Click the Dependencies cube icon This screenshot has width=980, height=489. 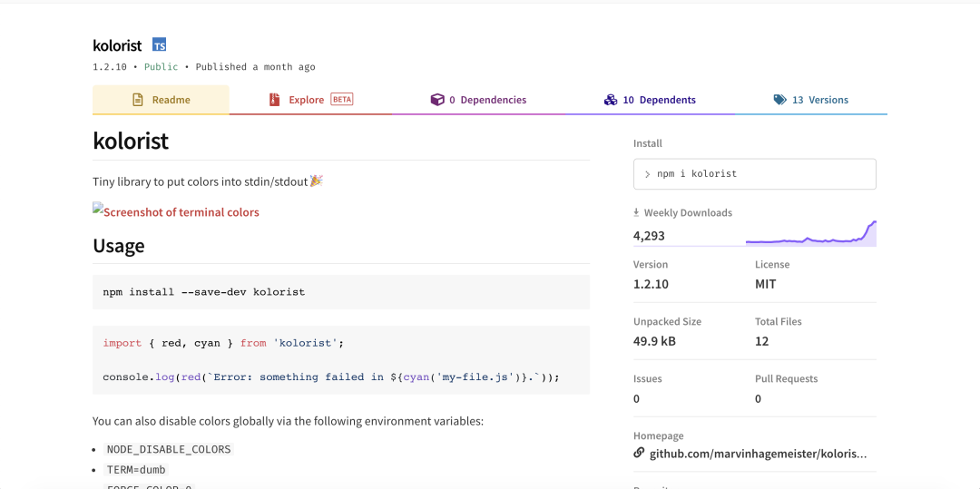[x=437, y=100]
